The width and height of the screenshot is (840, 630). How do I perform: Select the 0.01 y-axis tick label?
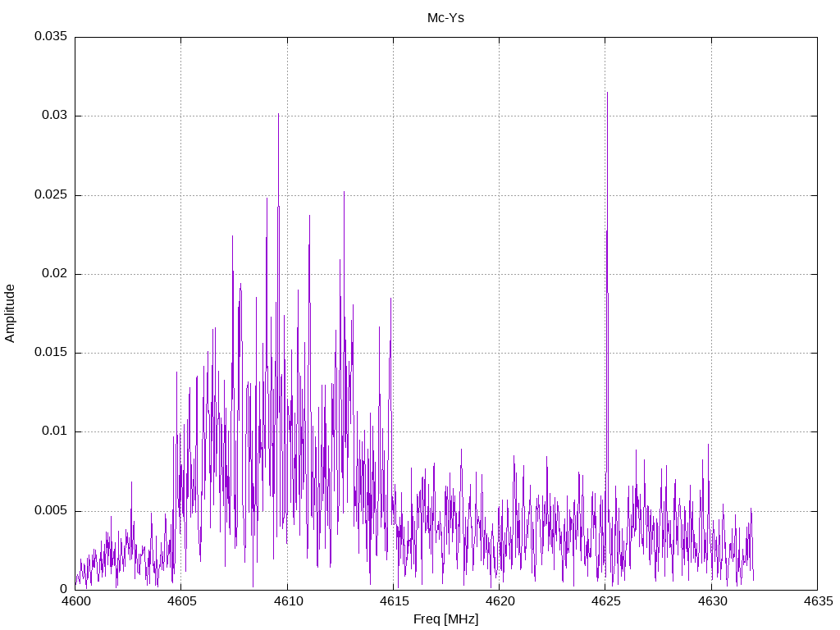(53, 431)
